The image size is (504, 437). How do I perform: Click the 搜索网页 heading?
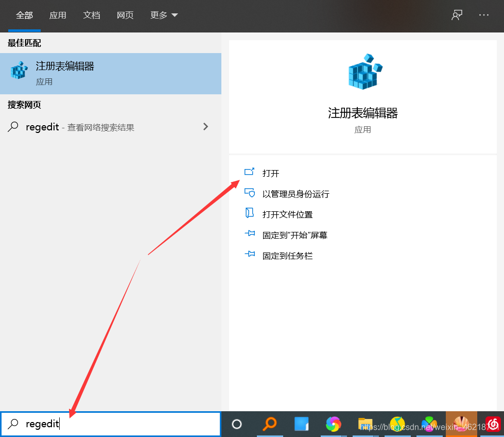pyautogui.click(x=24, y=105)
